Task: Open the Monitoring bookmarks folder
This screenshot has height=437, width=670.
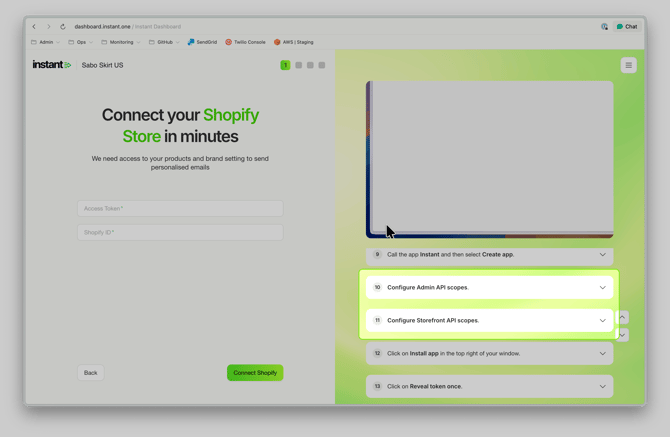Action: (121, 42)
